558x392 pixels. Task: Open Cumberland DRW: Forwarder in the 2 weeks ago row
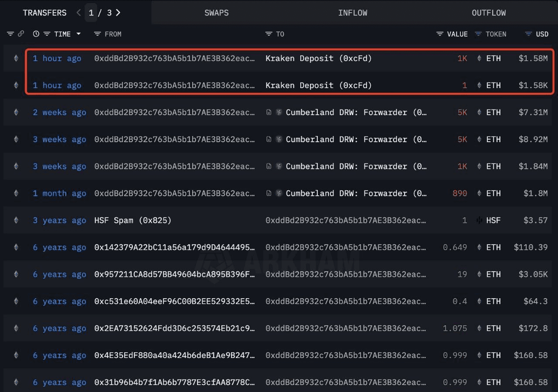tap(356, 112)
